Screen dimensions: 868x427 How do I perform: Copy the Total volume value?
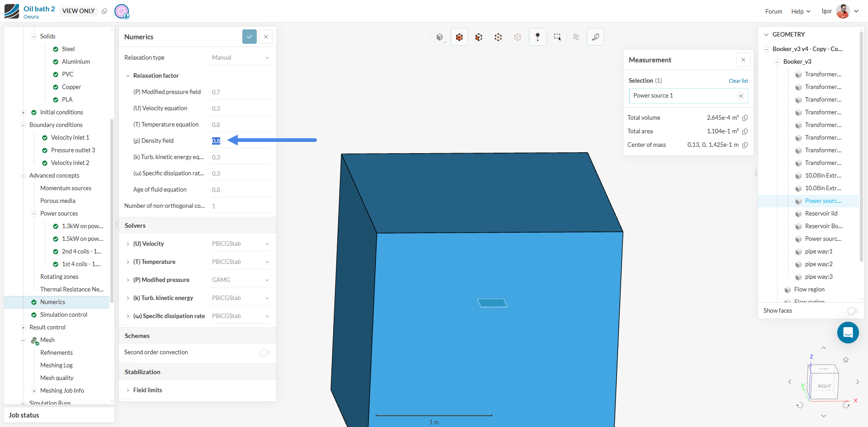pyautogui.click(x=745, y=118)
